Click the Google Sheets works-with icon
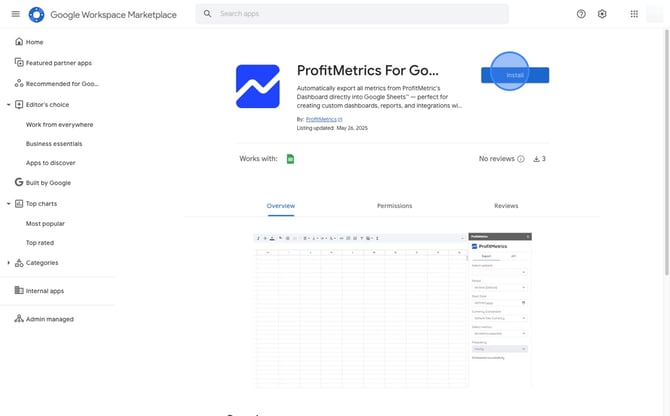 [x=290, y=159]
